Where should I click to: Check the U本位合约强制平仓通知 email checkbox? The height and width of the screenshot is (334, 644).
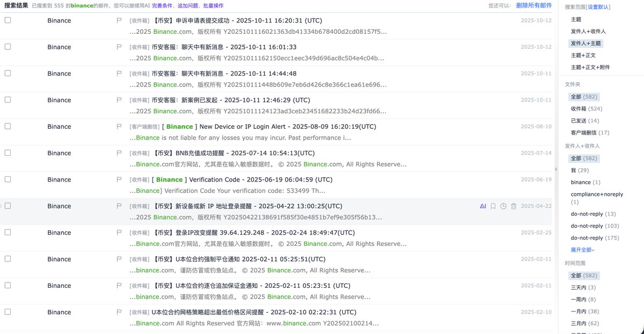tap(8, 258)
